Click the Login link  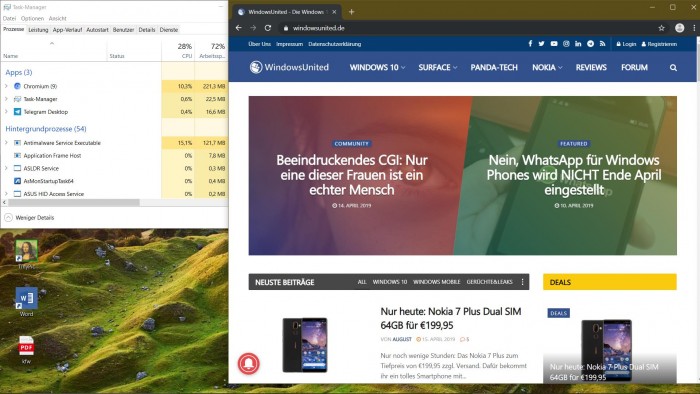(x=626, y=44)
